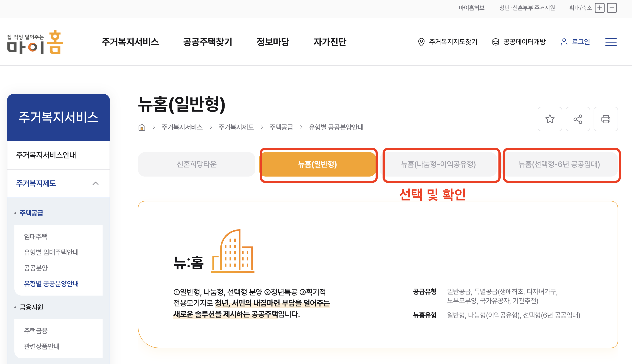Select 유형별 임대주택안내 in sidebar
This screenshot has width=632, height=364.
coord(51,252)
